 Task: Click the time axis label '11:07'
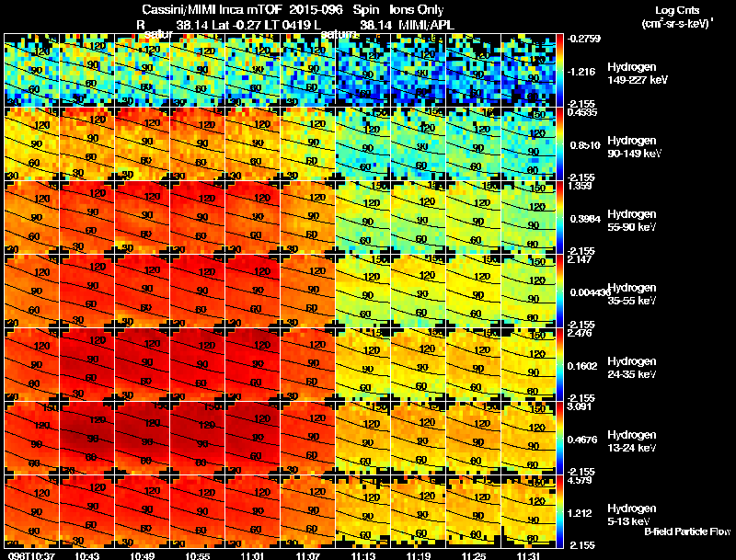[x=308, y=556]
